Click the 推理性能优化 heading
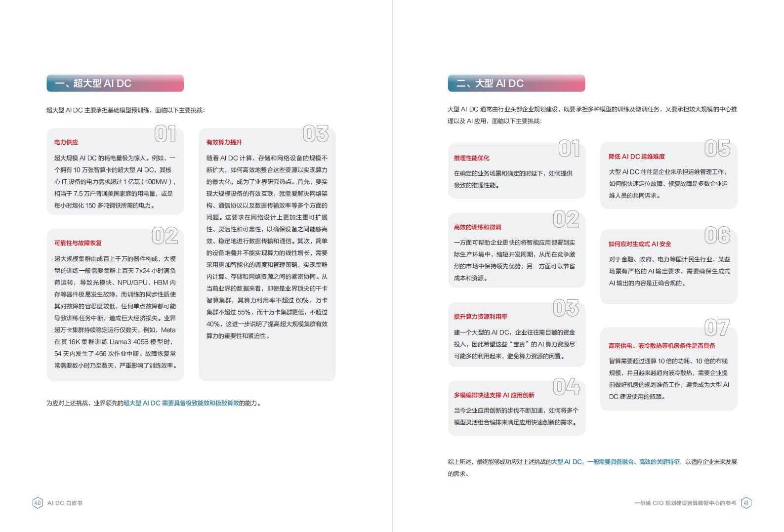 [x=472, y=158]
